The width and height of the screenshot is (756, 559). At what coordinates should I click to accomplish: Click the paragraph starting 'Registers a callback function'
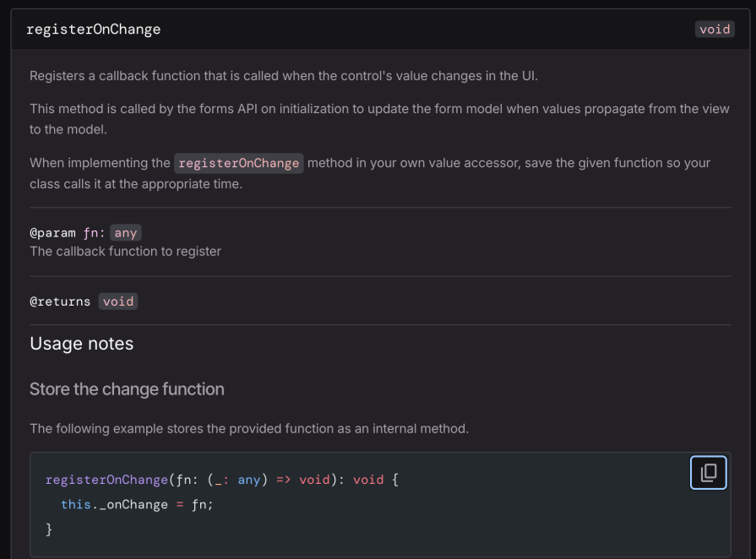click(283, 76)
